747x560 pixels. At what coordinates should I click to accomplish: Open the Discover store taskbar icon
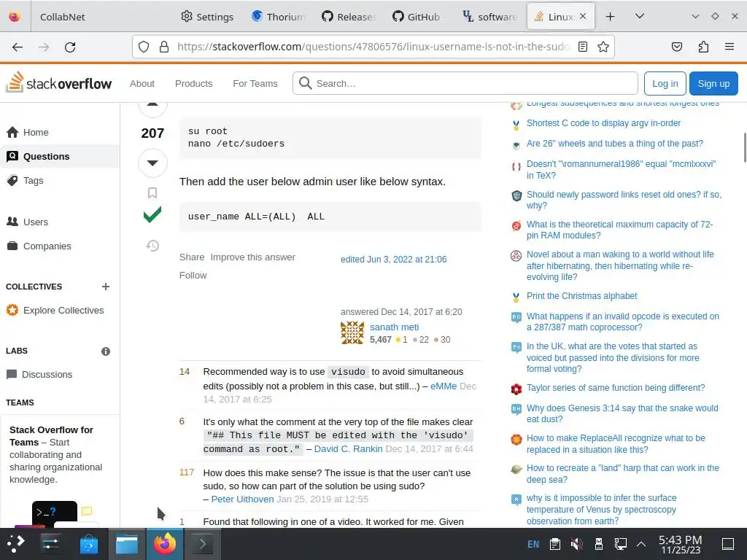88,544
